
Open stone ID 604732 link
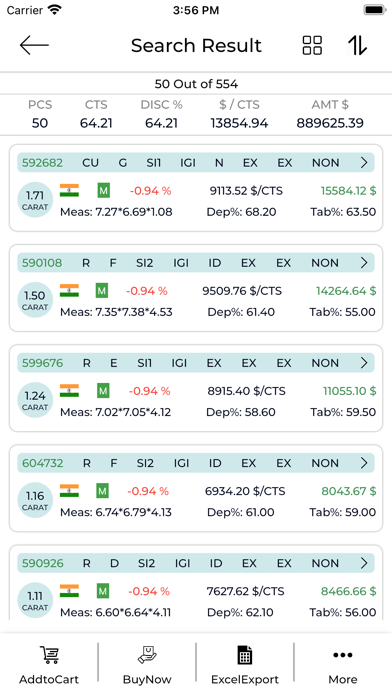(x=43, y=463)
